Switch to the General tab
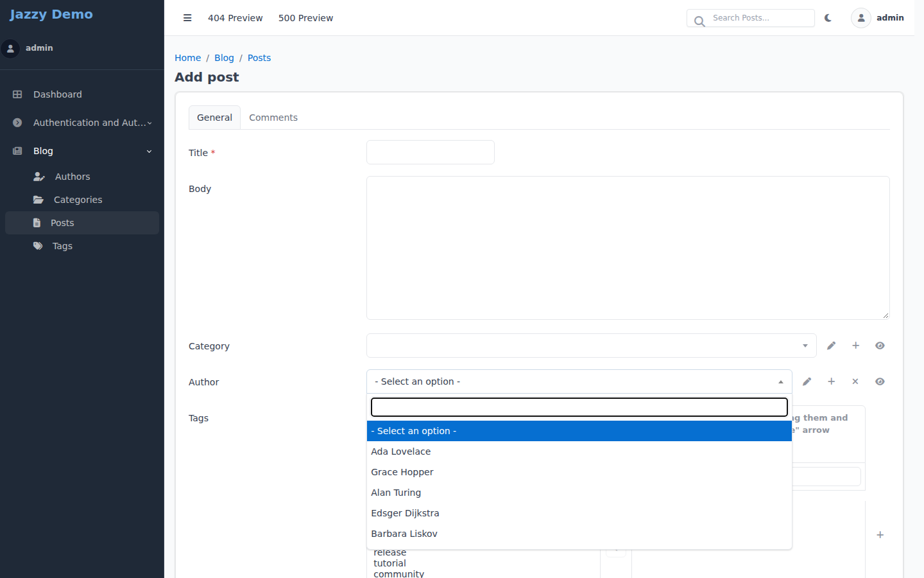This screenshot has width=924, height=578. 214,118
